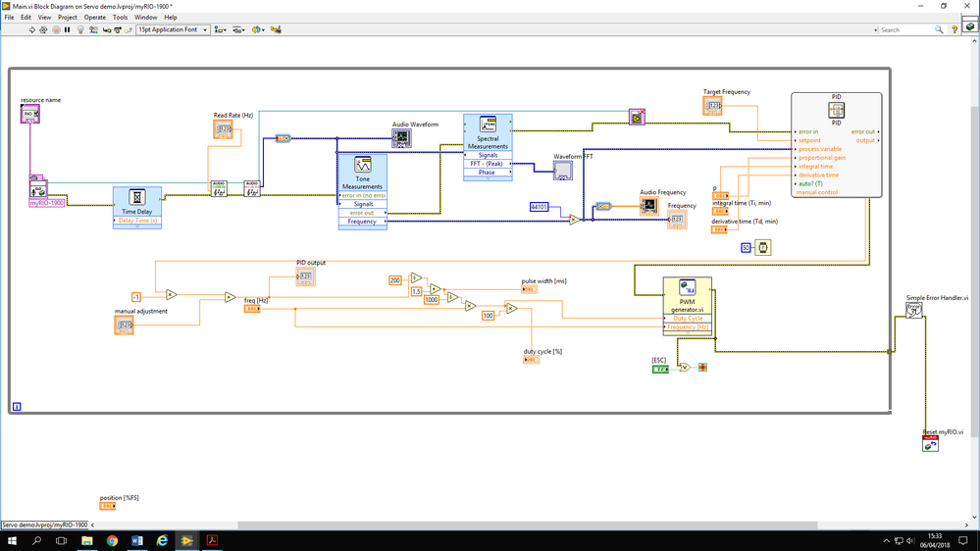Screen dimensions: 980x551
Task: Select the PID VI icon
Action: pyautogui.click(x=836, y=110)
